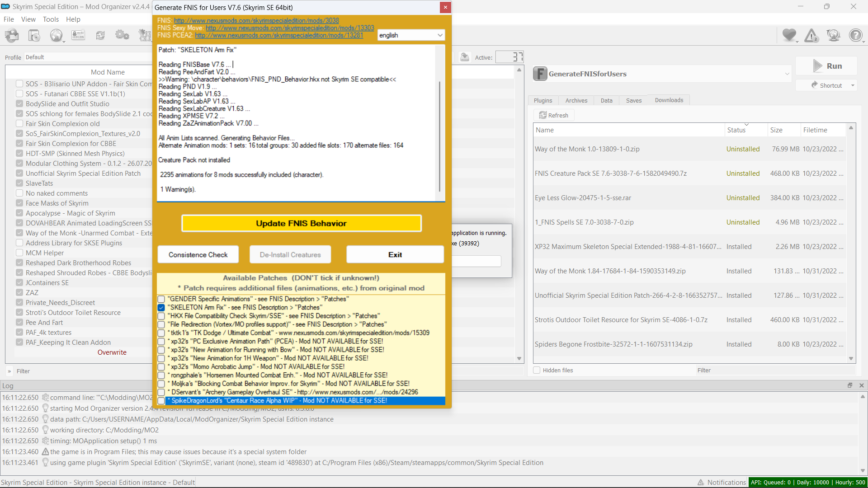
Task: Untick the SKELETON Arm Fix patch checkbox
Action: [x=161, y=308]
